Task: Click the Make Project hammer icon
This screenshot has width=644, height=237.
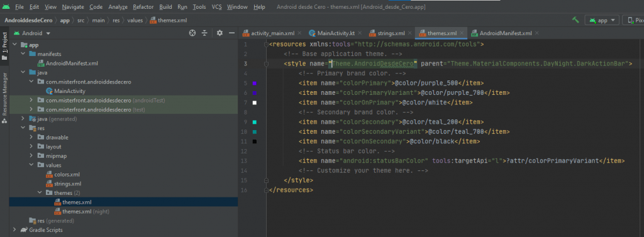Action: (x=575, y=20)
